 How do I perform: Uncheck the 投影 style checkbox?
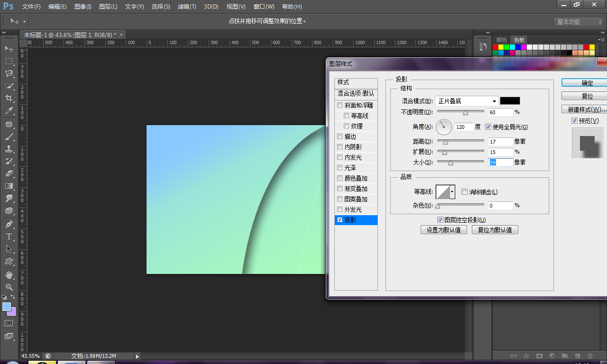[340, 220]
